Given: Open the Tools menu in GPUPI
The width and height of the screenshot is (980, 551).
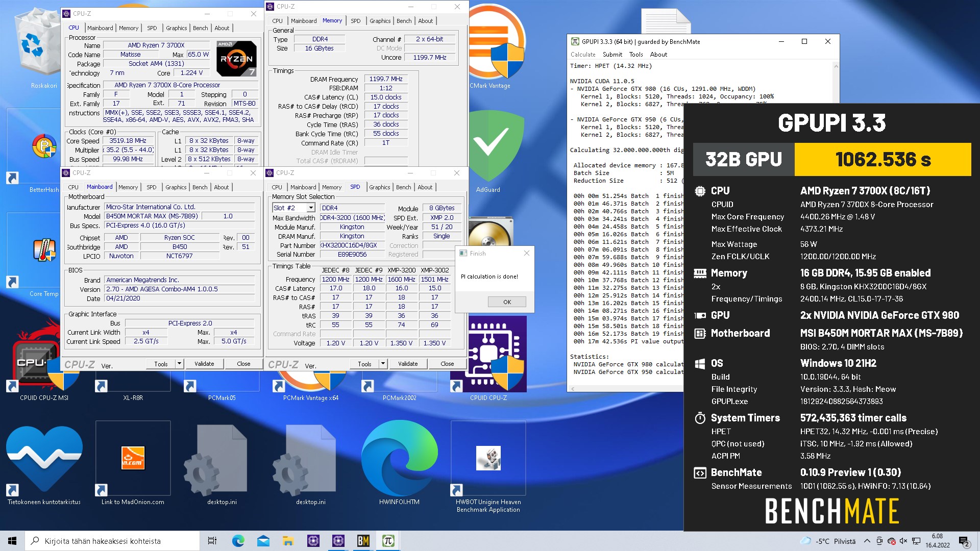Looking at the screenshot, I should point(636,55).
